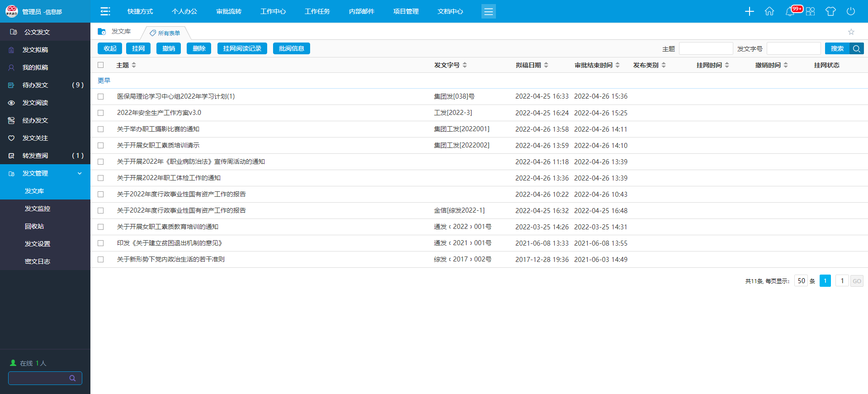Click the 挂网阅读记录 button

pyautogui.click(x=242, y=48)
